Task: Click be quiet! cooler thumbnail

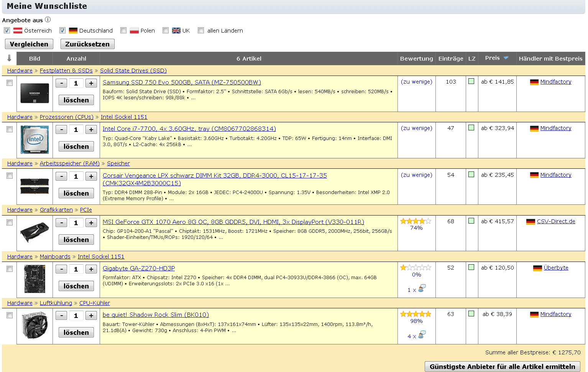Action: coord(34,325)
